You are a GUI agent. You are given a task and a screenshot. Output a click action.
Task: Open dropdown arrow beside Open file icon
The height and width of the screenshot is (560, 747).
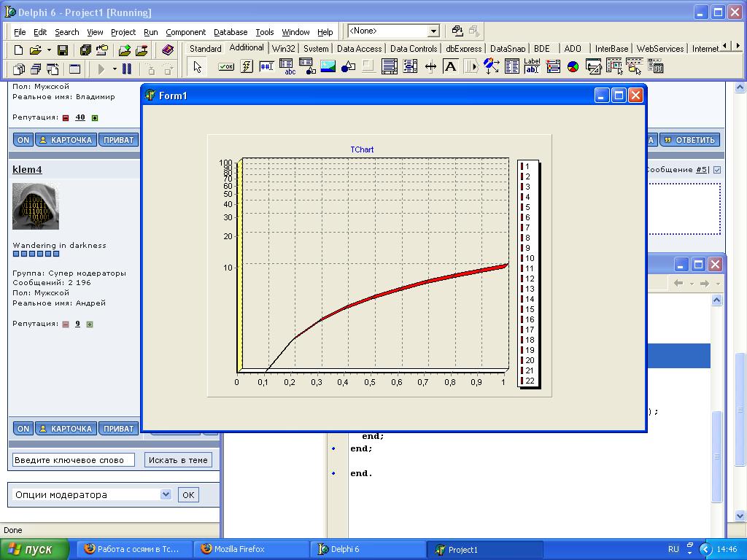[49, 50]
